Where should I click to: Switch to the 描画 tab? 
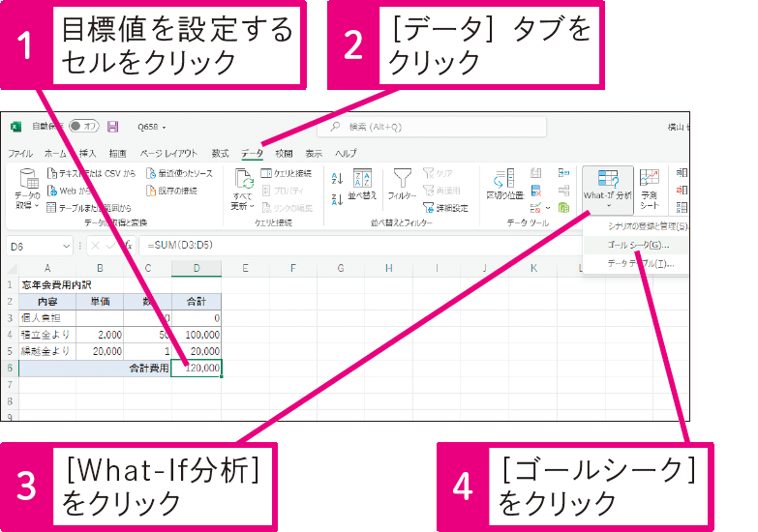click(x=117, y=154)
